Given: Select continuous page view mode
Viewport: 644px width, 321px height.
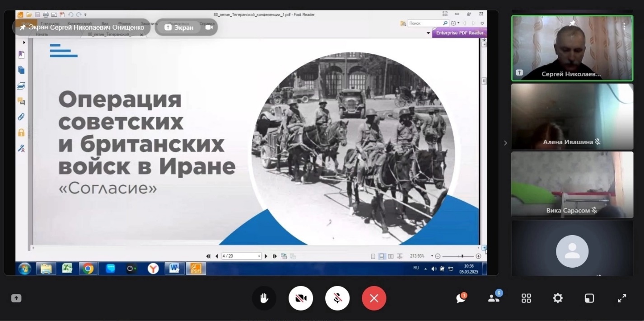Looking at the screenshot, I should 382,256.
